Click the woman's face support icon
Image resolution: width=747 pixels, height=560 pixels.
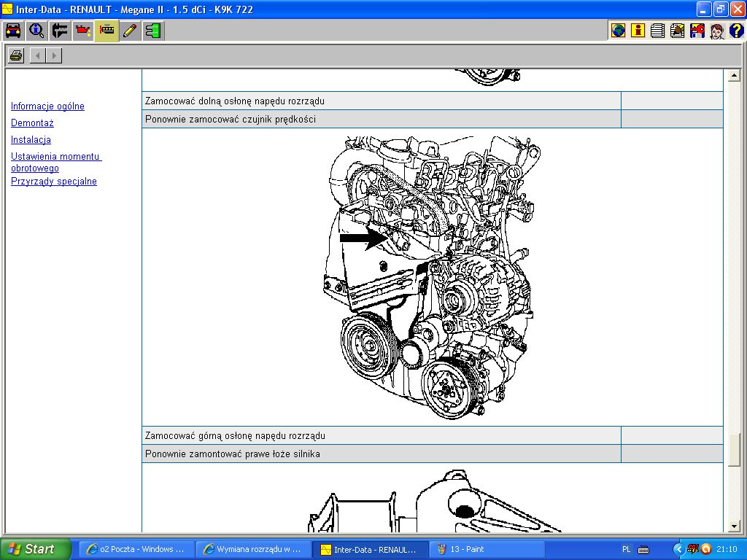tap(716, 31)
